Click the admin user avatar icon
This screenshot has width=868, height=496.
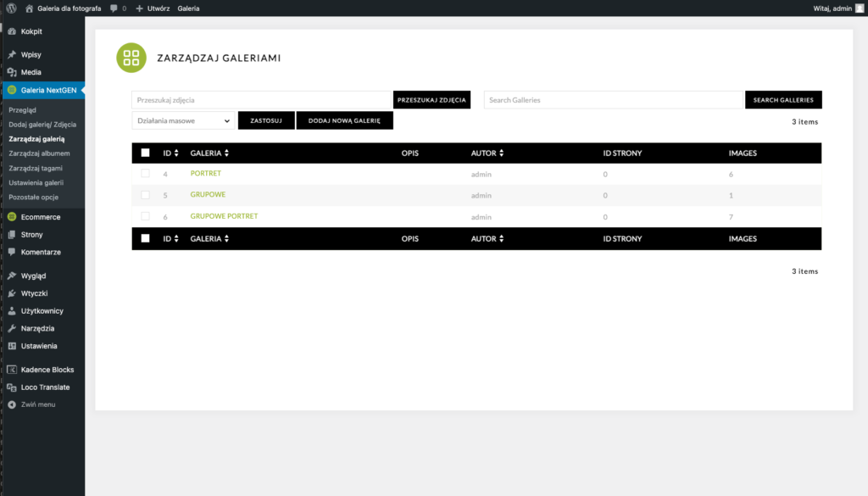click(860, 8)
